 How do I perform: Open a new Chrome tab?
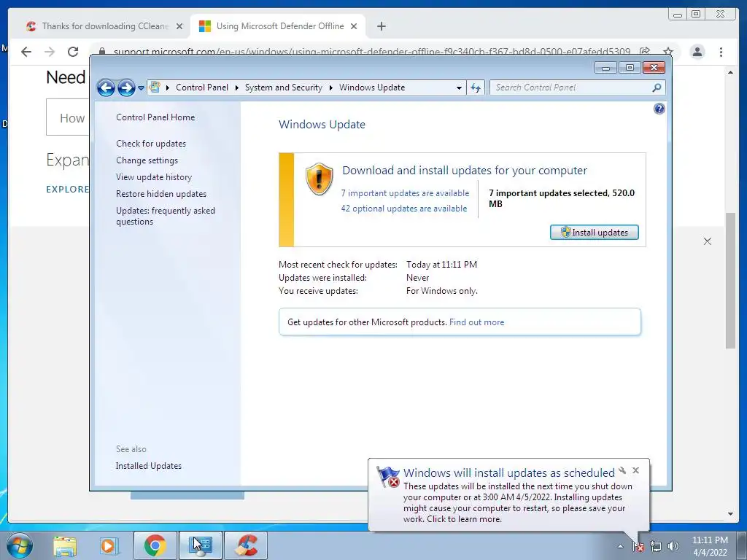[381, 26]
